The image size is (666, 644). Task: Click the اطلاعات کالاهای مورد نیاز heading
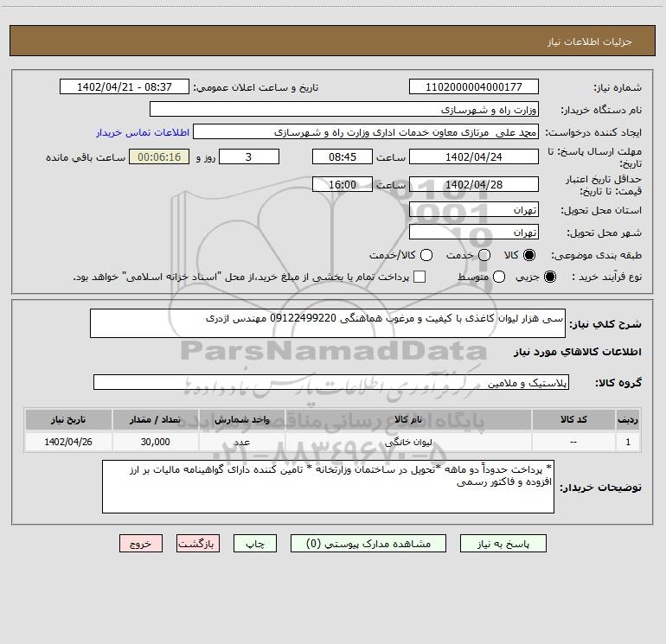[578, 352]
